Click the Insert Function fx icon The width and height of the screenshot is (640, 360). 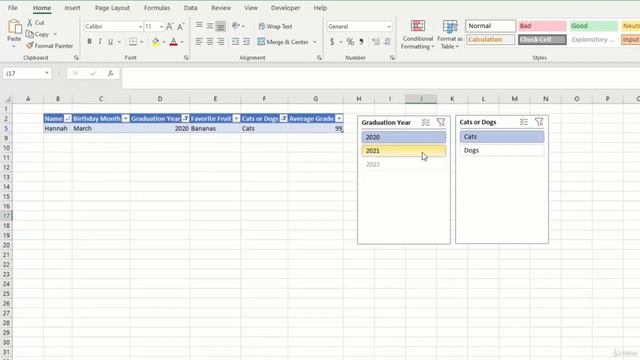[111, 73]
